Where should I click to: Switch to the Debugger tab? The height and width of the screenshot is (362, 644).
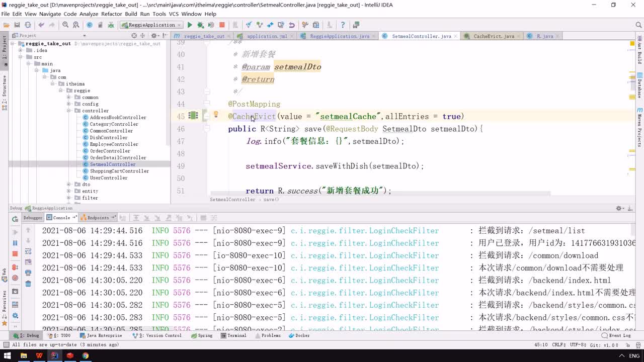[x=33, y=218]
